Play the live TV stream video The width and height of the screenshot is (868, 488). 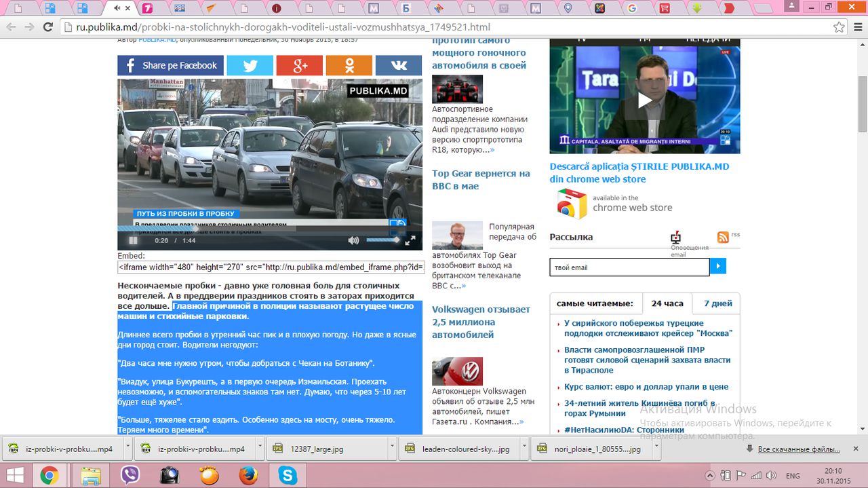645,100
